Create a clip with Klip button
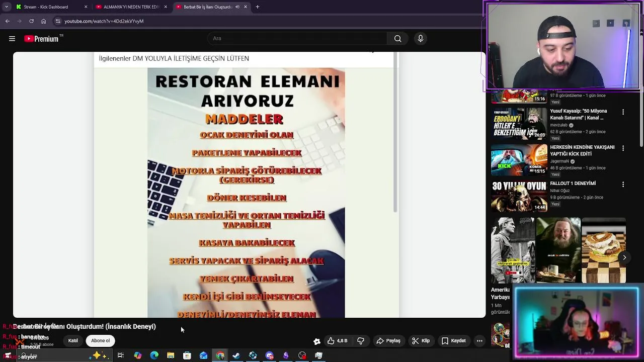The width and height of the screenshot is (644, 362). (421, 341)
